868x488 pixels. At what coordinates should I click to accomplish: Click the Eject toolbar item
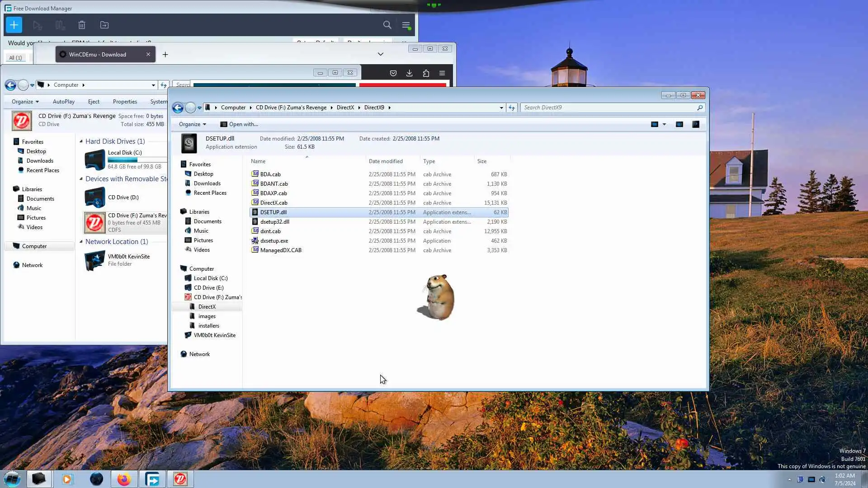[x=94, y=102]
